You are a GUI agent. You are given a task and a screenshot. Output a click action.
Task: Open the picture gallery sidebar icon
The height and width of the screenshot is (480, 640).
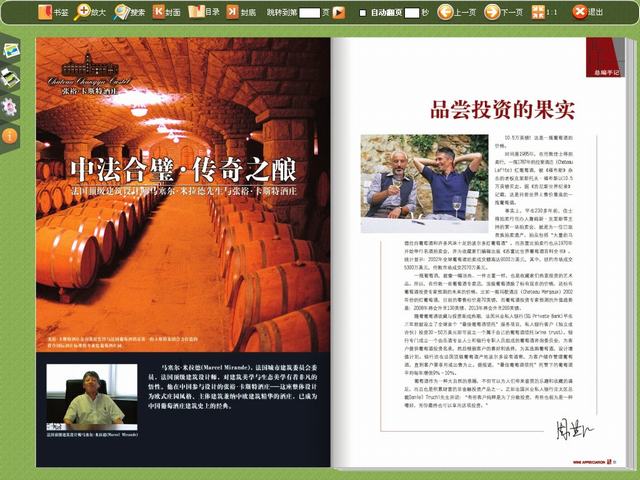pyautogui.click(x=11, y=51)
